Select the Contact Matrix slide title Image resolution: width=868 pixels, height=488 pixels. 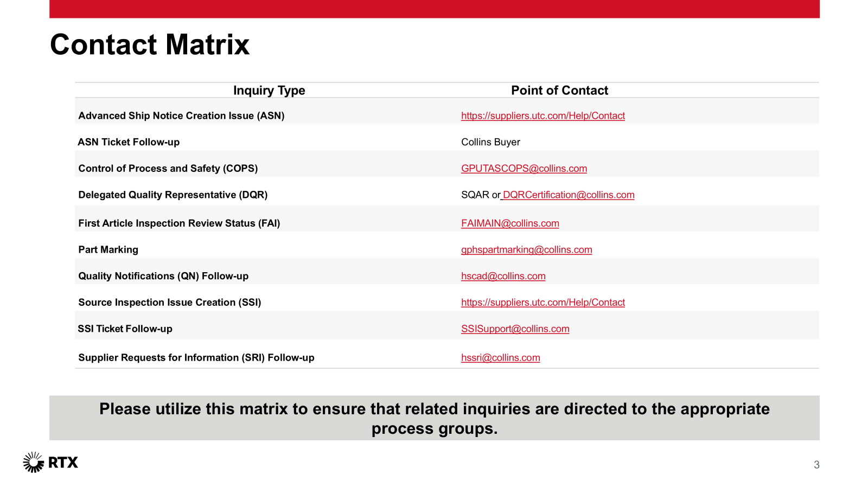coord(150,44)
